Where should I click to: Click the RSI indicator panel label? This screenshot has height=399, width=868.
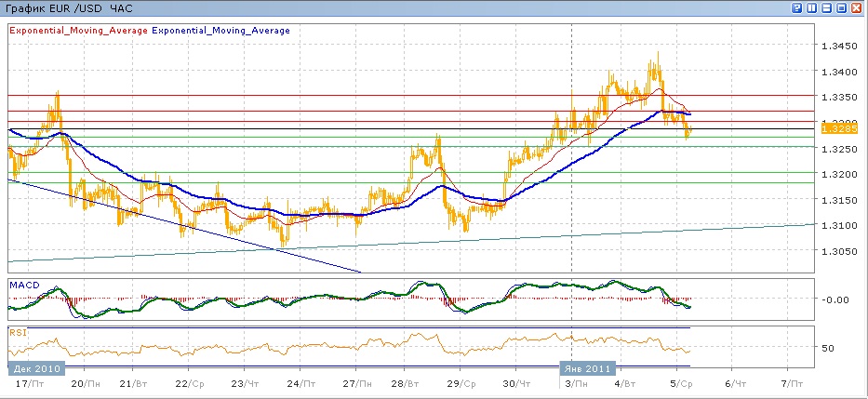(x=17, y=331)
